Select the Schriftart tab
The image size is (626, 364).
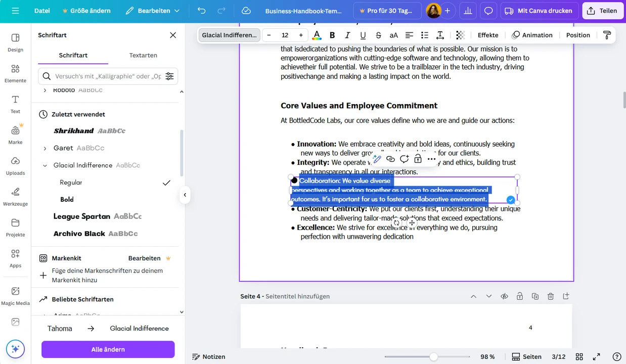click(73, 55)
